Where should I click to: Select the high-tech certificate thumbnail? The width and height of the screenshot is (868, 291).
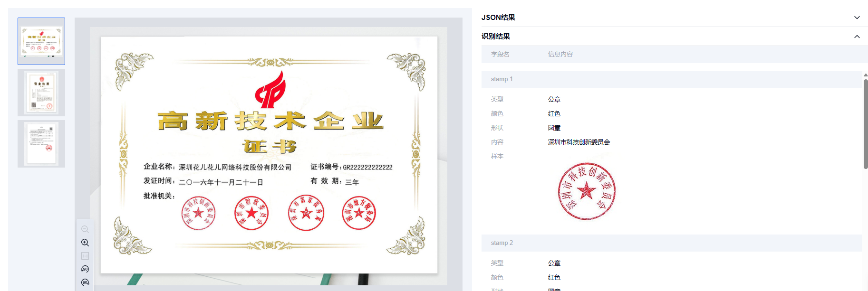point(41,41)
